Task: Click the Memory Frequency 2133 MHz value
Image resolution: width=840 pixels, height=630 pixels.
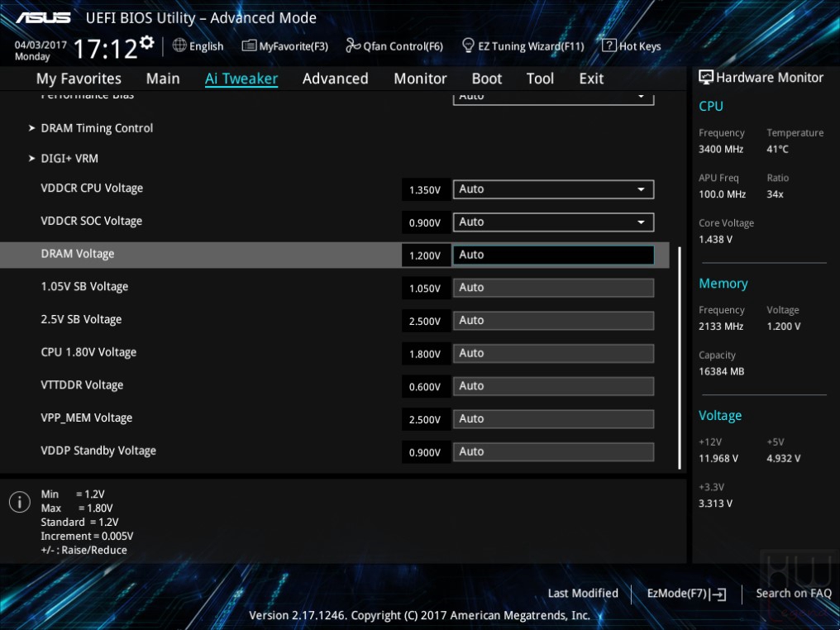Action: [x=721, y=327]
